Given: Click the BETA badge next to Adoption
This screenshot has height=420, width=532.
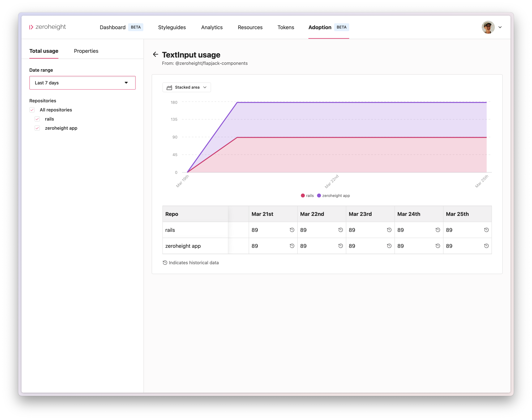Looking at the screenshot, I should point(342,27).
